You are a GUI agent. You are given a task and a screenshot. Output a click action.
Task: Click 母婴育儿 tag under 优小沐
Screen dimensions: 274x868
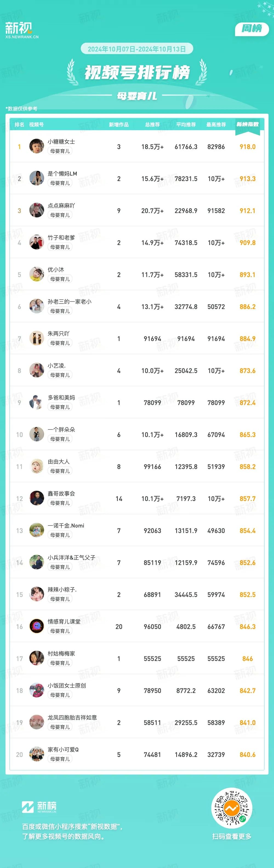[60, 279]
